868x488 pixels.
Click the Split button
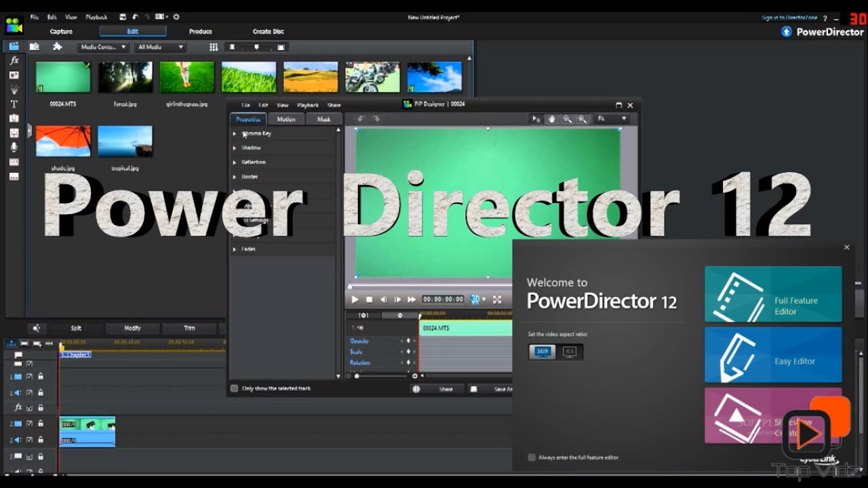pos(76,328)
